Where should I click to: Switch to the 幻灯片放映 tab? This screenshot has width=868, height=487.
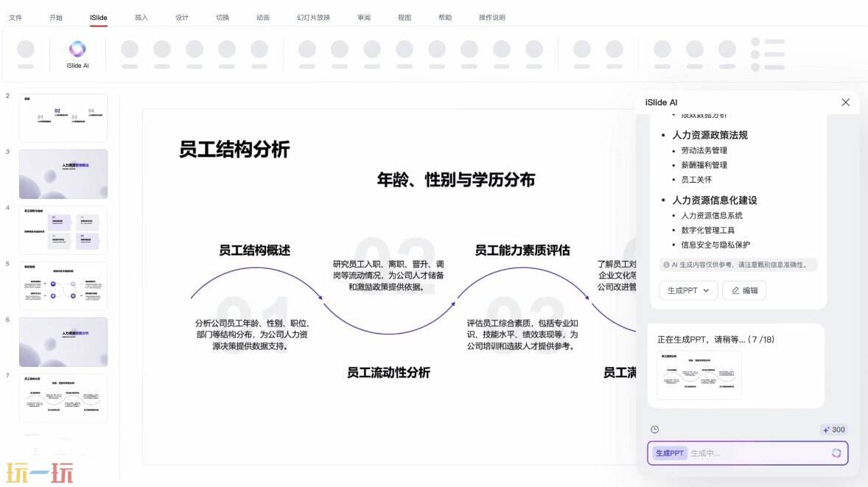coord(313,17)
